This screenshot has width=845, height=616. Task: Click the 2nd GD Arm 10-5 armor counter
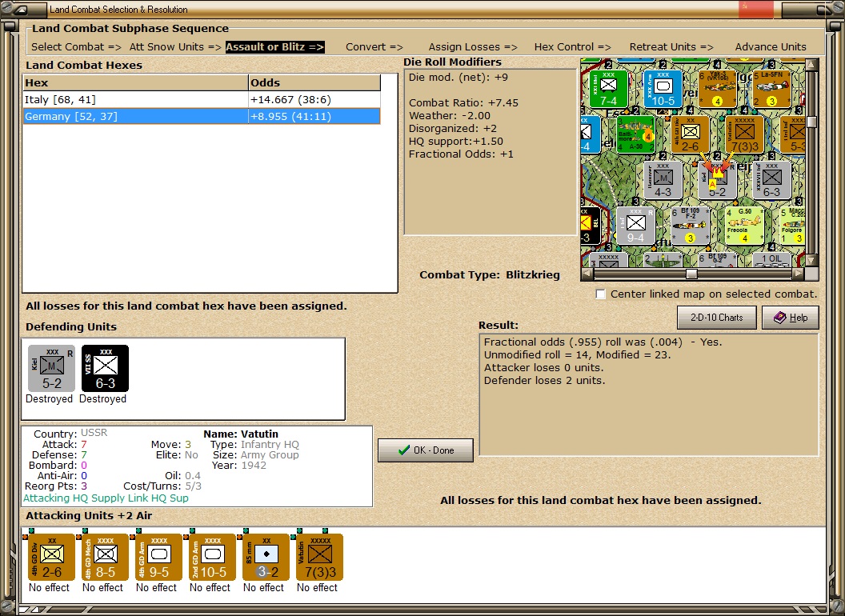212,557
